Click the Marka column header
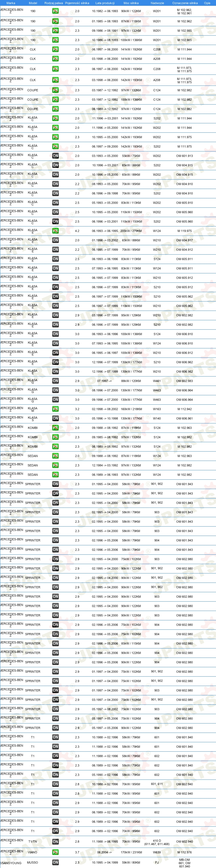 coord(11,3)
